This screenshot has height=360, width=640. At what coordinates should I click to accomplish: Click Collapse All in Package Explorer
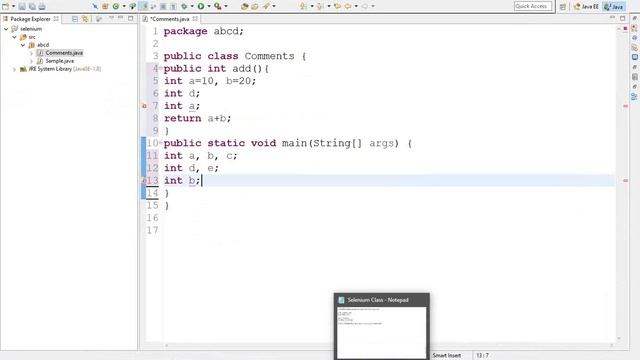(75, 19)
